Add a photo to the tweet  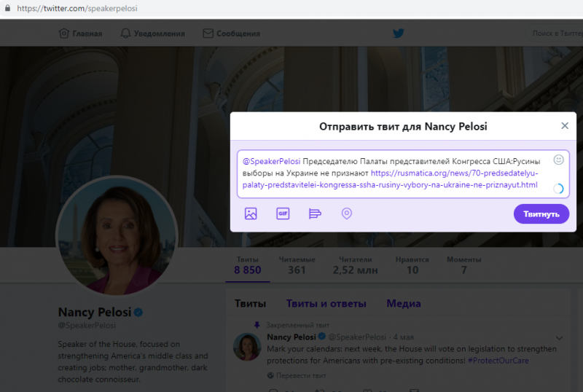[x=251, y=213]
